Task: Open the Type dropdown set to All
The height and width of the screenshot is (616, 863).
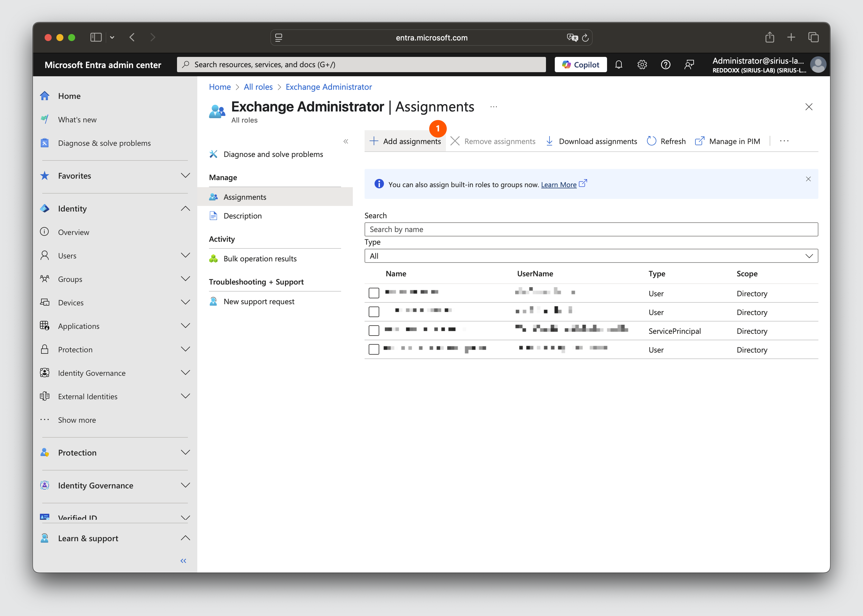Action: tap(591, 256)
